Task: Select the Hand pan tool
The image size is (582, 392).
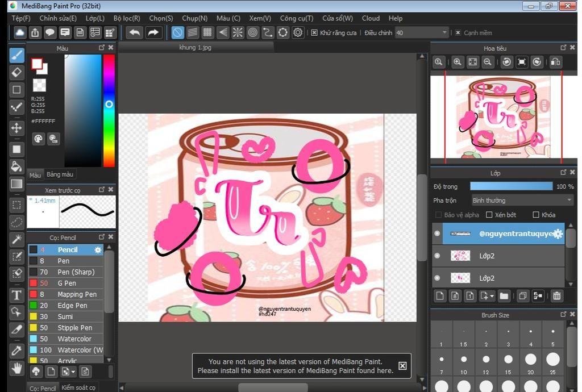Action: pyautogui.click(x=16, y=368)
